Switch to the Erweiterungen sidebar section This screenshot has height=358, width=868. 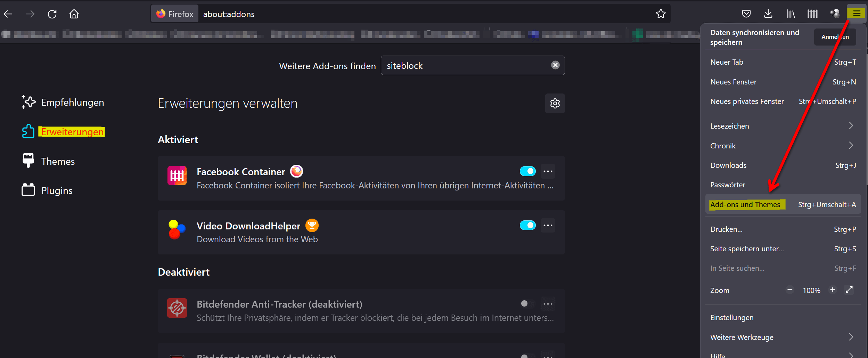click(63, 132)
